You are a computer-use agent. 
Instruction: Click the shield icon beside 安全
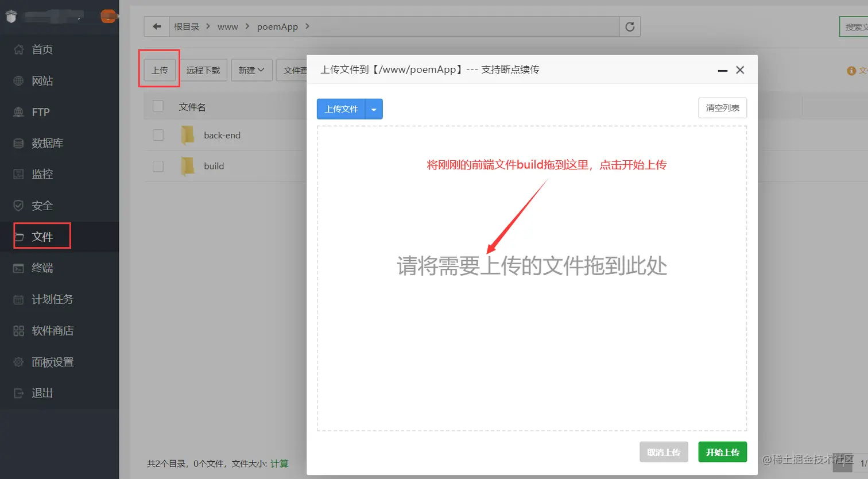[18, 206]
